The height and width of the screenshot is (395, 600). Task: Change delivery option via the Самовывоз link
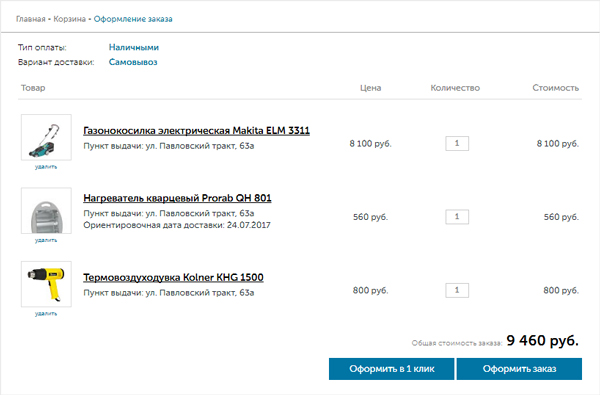tap(133, 62)
